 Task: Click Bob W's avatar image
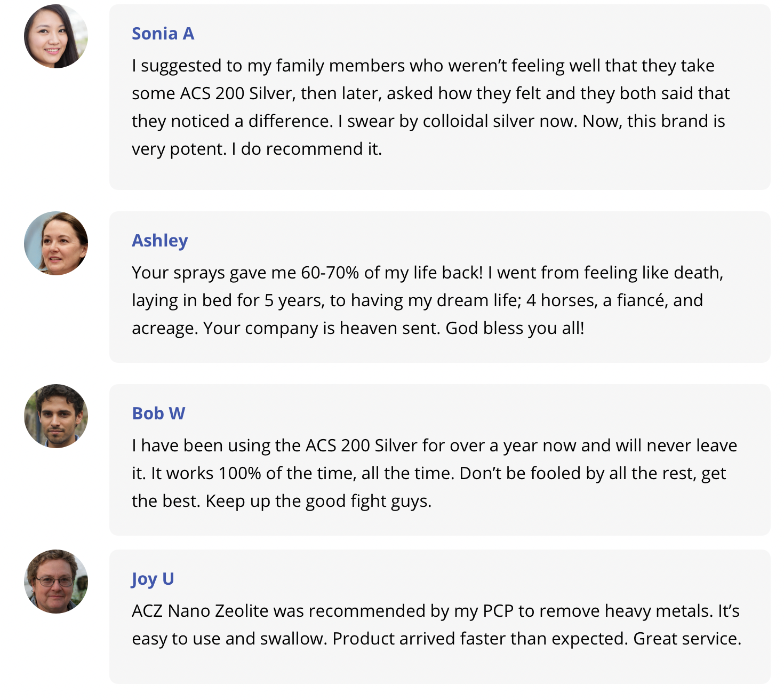point(56,416)
